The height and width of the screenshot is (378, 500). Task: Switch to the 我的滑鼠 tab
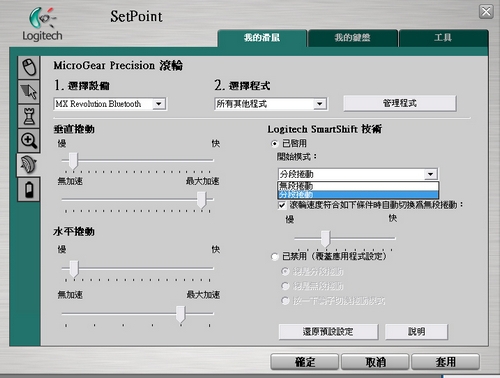tap(262, 38)
